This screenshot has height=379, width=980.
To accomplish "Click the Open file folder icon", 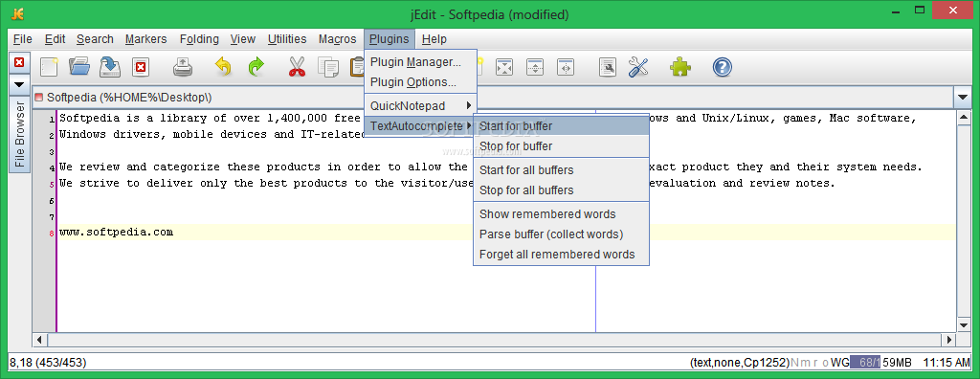I will (x=79, y=67).
